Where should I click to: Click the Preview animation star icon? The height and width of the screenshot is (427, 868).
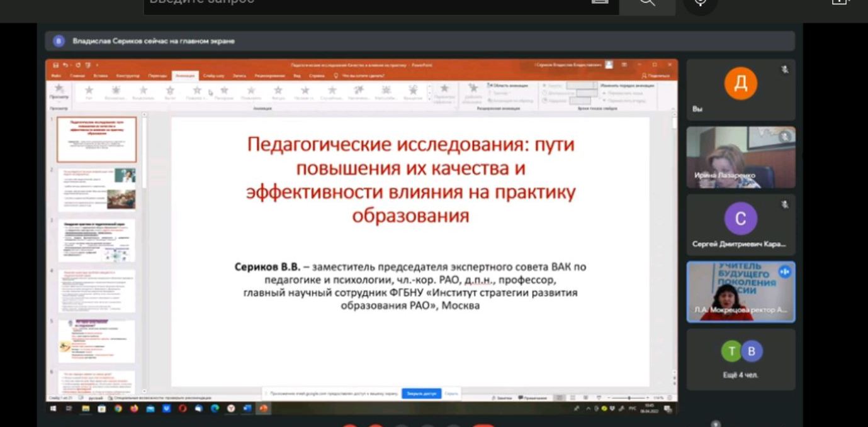click(x=59, y=90)
